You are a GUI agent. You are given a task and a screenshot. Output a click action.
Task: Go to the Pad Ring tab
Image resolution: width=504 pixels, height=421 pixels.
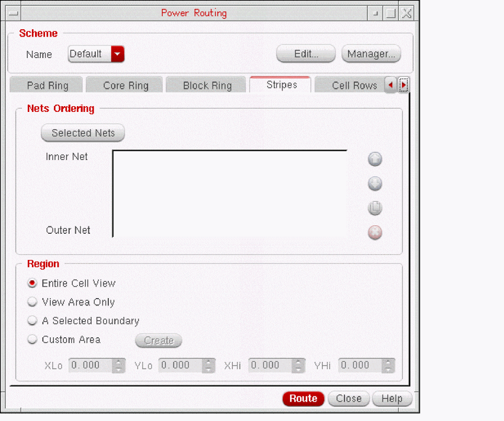tap(47, 86)
